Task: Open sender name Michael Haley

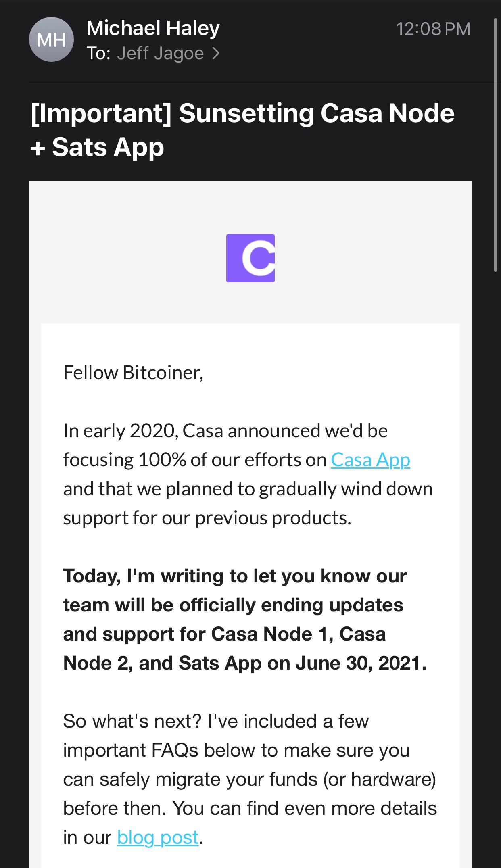Action: [x=153, y=28]
